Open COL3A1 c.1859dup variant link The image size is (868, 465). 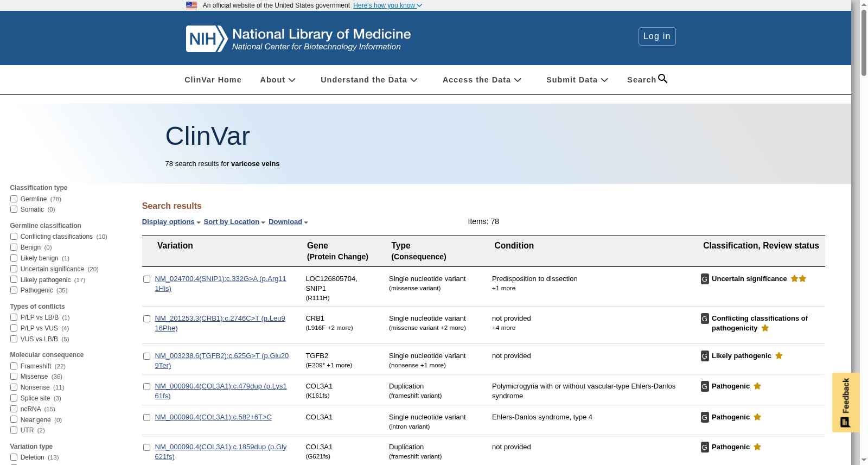tap(221, 452)
